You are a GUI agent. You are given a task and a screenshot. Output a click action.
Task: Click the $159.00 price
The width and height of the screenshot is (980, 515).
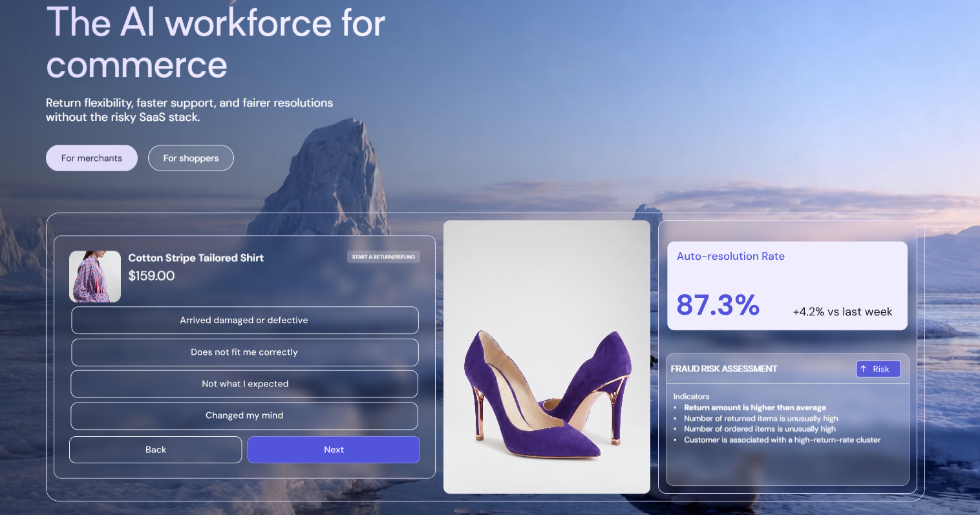[151, 276]
